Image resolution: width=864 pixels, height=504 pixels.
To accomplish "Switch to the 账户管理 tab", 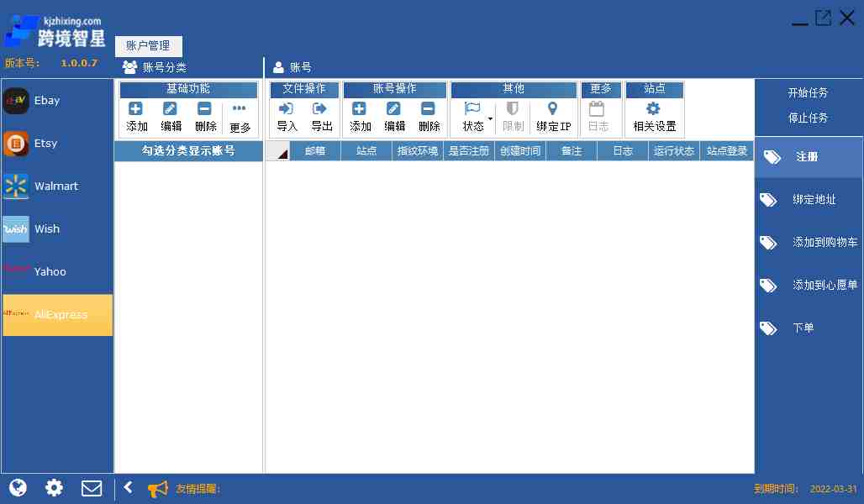I will point(148,45).
